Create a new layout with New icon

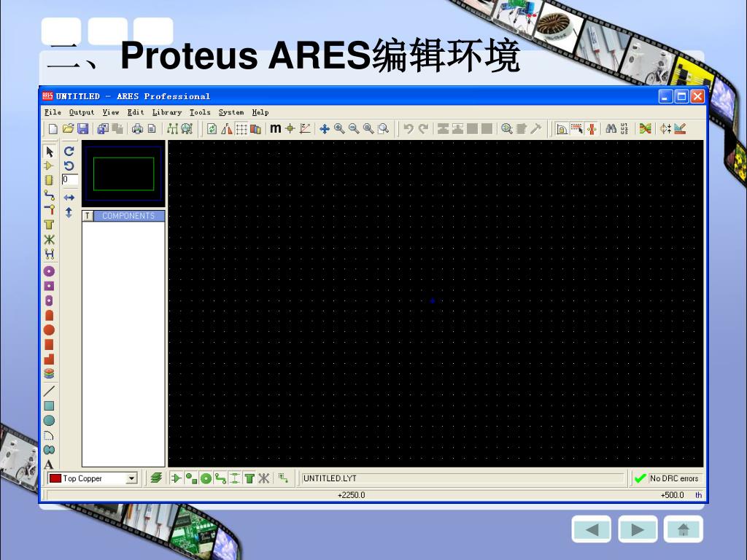53,128
